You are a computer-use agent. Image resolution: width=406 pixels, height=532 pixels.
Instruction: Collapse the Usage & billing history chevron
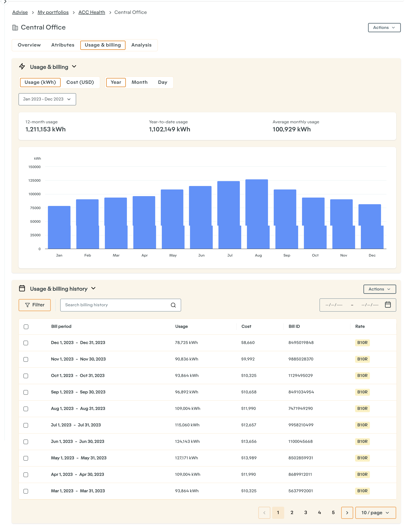click(x=94, y=288)
